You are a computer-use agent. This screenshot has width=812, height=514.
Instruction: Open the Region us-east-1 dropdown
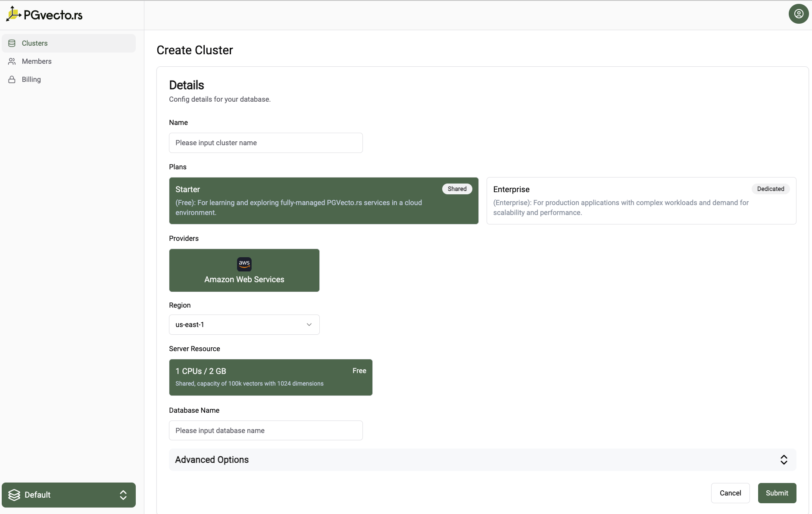(x=244, y=324)
